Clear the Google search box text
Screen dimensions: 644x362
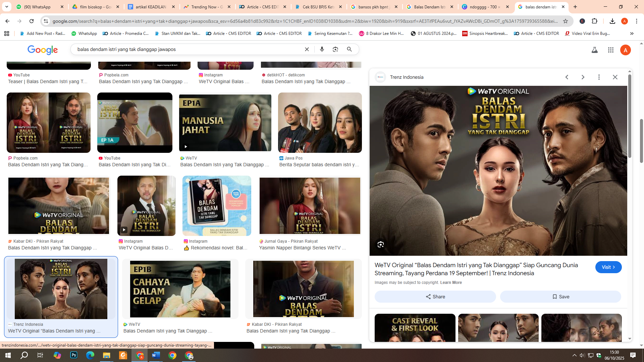click(x=307, y=49)
